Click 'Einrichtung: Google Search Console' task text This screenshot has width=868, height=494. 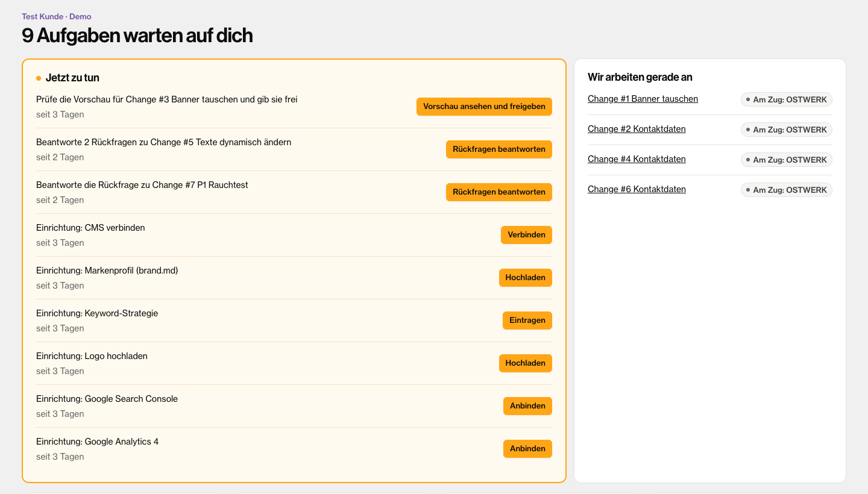[x=107, y=399]
